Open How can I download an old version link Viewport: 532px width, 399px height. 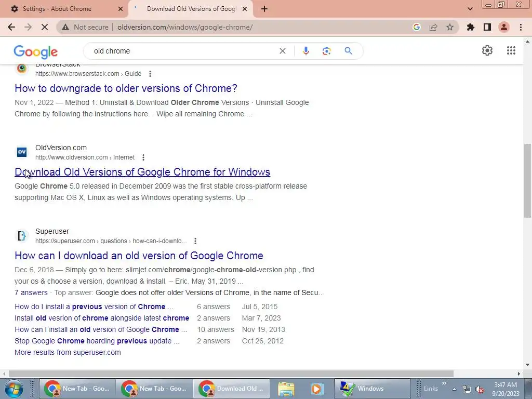click(x=139, y=256)
